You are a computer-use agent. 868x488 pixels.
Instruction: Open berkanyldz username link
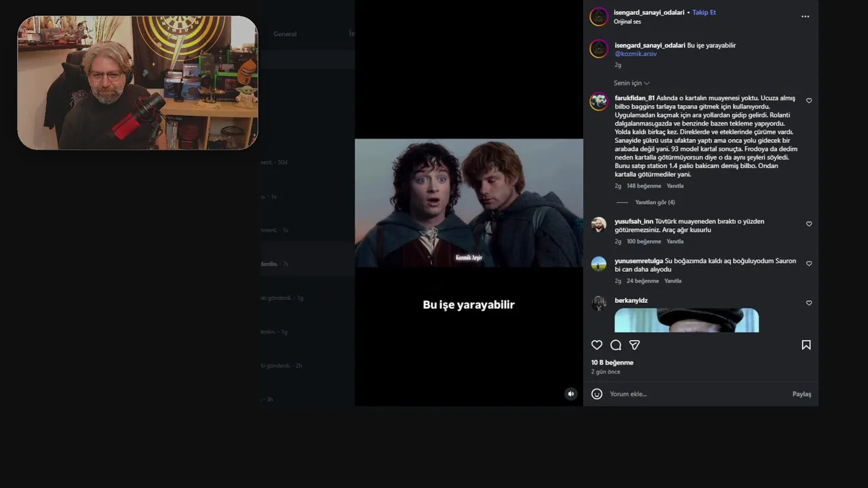click(631, 300)
